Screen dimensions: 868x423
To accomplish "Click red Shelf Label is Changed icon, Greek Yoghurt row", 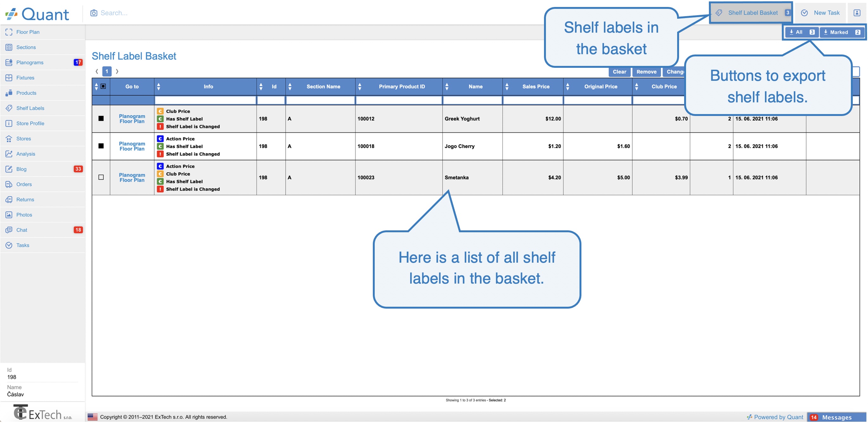I will (x=160, y=126).
